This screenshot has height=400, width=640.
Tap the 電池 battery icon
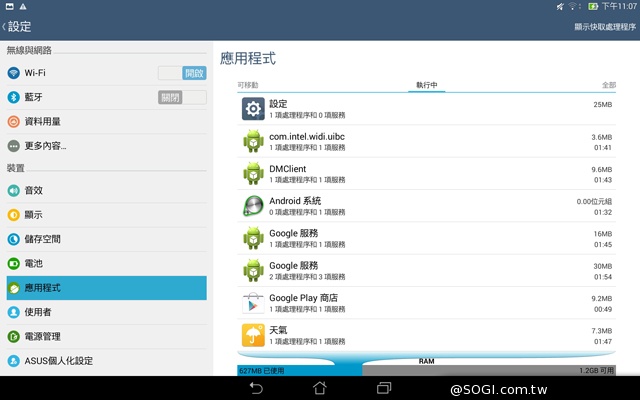(13, 264)
